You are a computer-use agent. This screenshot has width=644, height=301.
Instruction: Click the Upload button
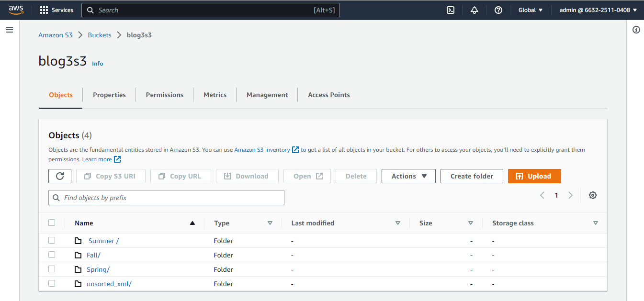[534, 176]
